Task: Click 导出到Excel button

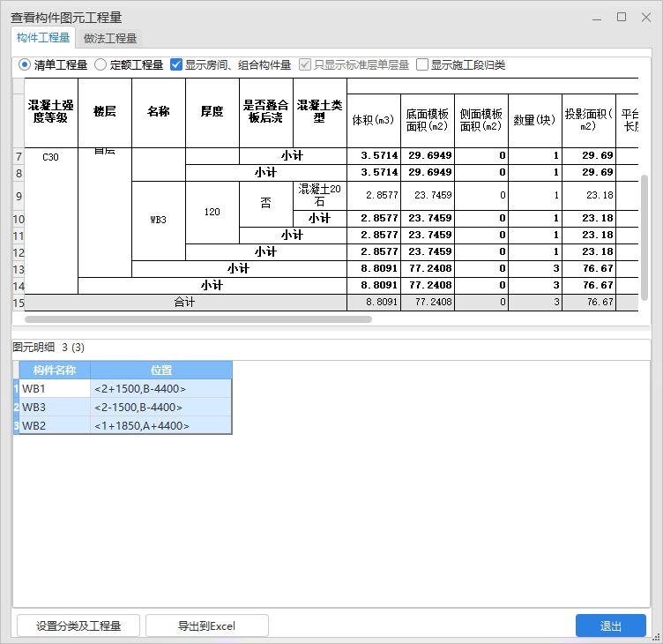Action: click(207, 625)
